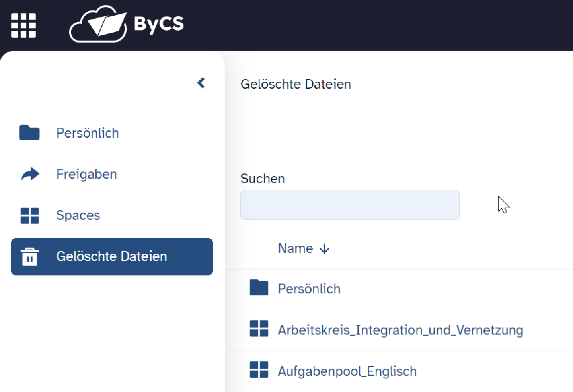Select Gelöschte Dateien in the sidebar
Viewport: 573px width, 392px height.
[111, 256]
